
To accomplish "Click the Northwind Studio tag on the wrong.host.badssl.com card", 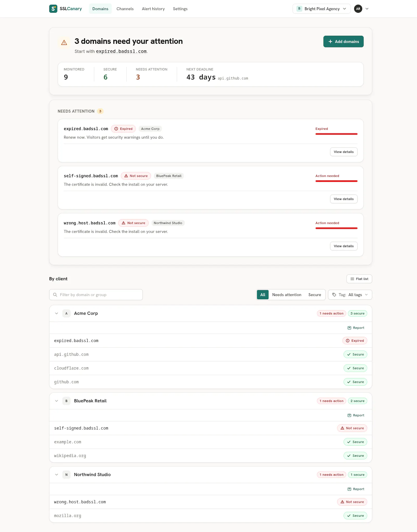I will [x=168, y=223].
